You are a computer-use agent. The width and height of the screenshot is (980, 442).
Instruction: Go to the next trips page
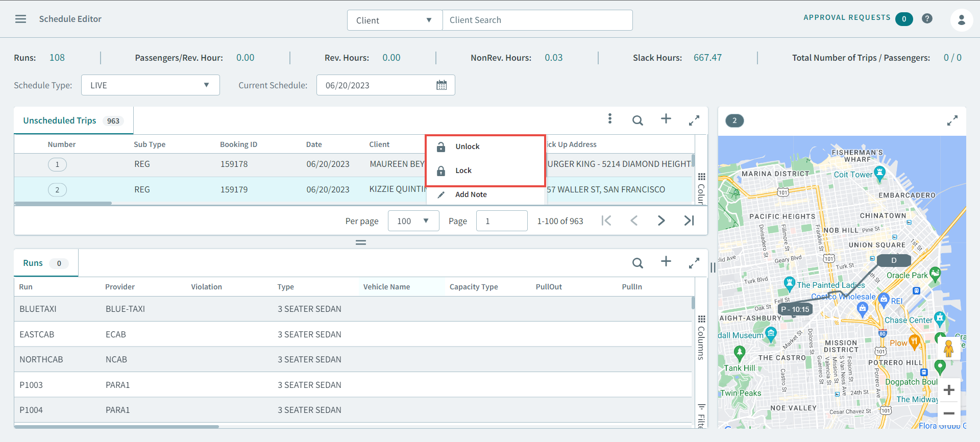[x=661, y=220]
